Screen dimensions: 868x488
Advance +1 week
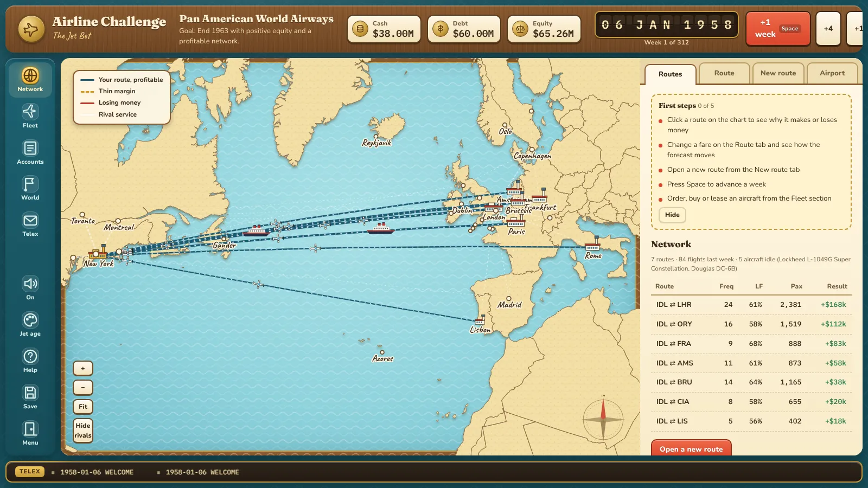[x=778, y=29]
